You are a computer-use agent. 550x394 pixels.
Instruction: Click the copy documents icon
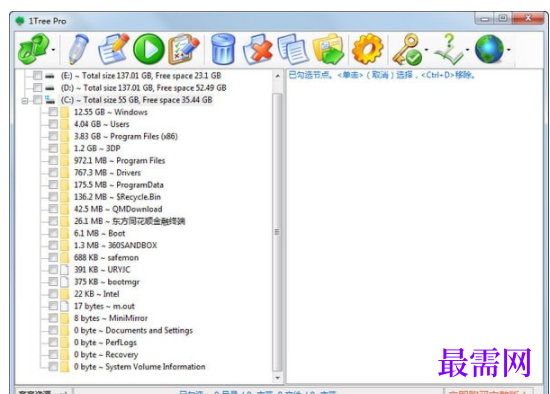[x=293, y=49]
